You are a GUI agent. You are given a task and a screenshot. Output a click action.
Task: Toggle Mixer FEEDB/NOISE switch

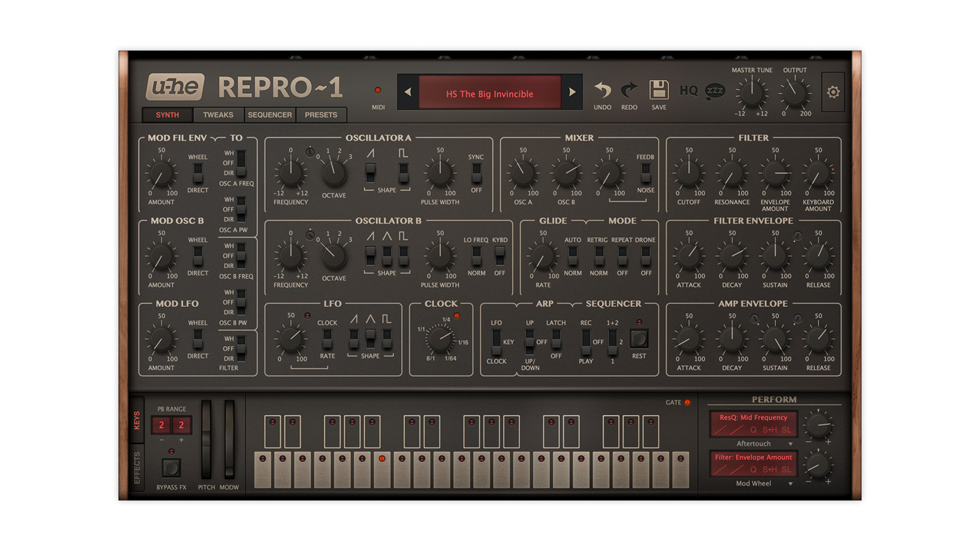[x=646, y=173]
